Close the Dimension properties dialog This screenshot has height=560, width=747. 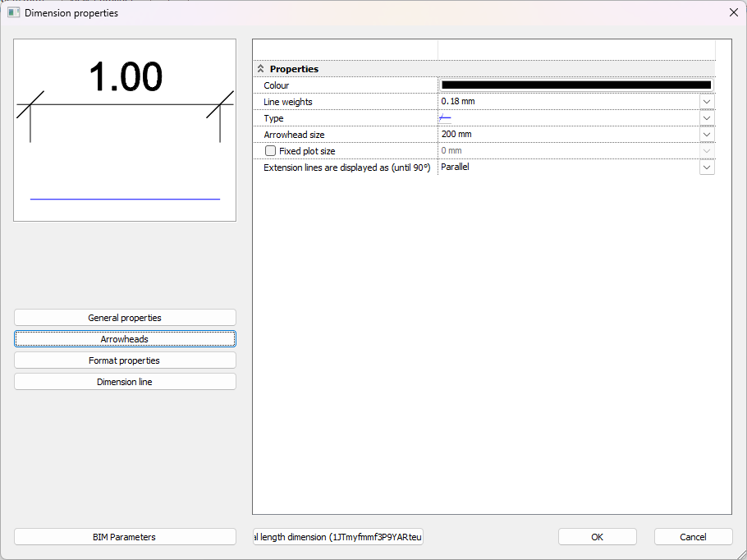733,12
